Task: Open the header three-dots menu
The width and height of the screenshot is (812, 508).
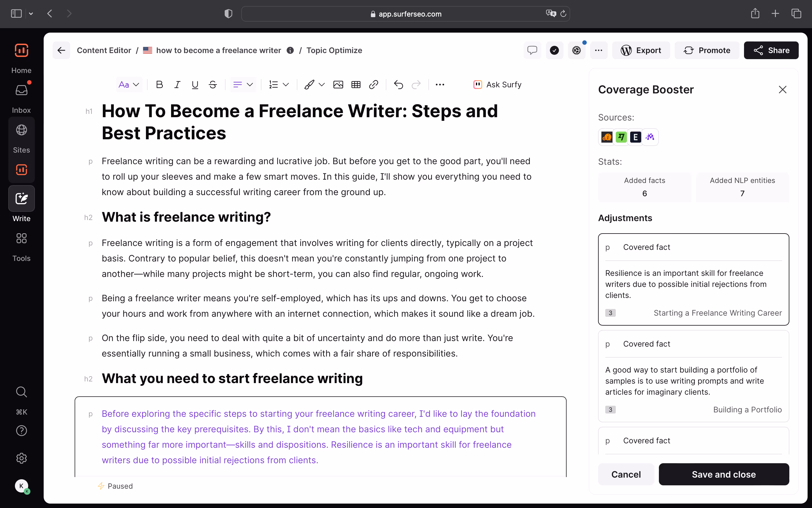Action: pyautogui.click(x=599, y=50)
